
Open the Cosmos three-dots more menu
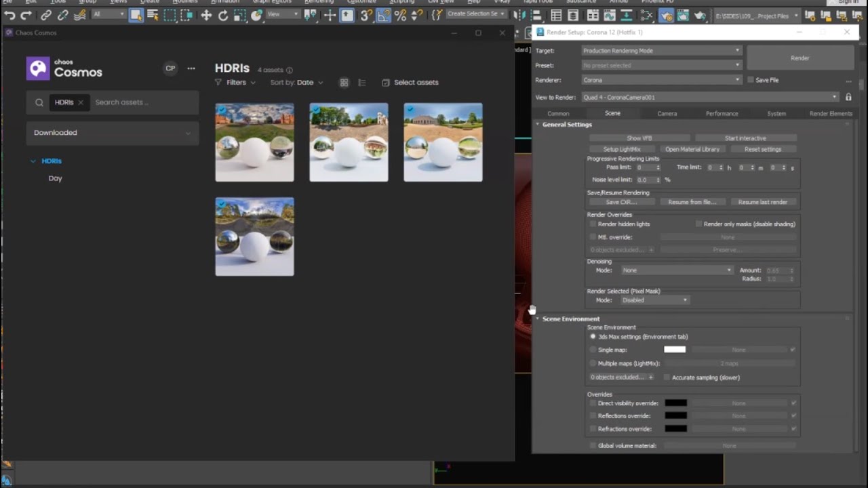point(191,68)
